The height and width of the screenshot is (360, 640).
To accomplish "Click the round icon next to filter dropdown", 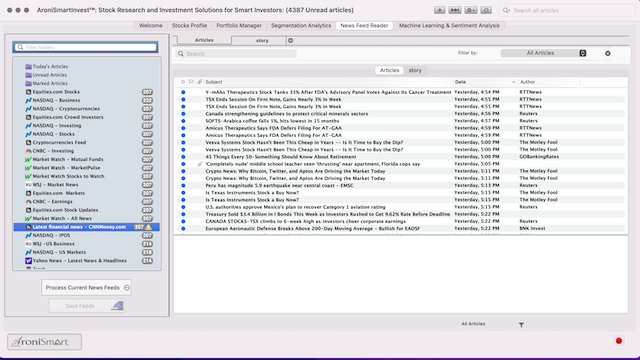I will pos(607,53).
